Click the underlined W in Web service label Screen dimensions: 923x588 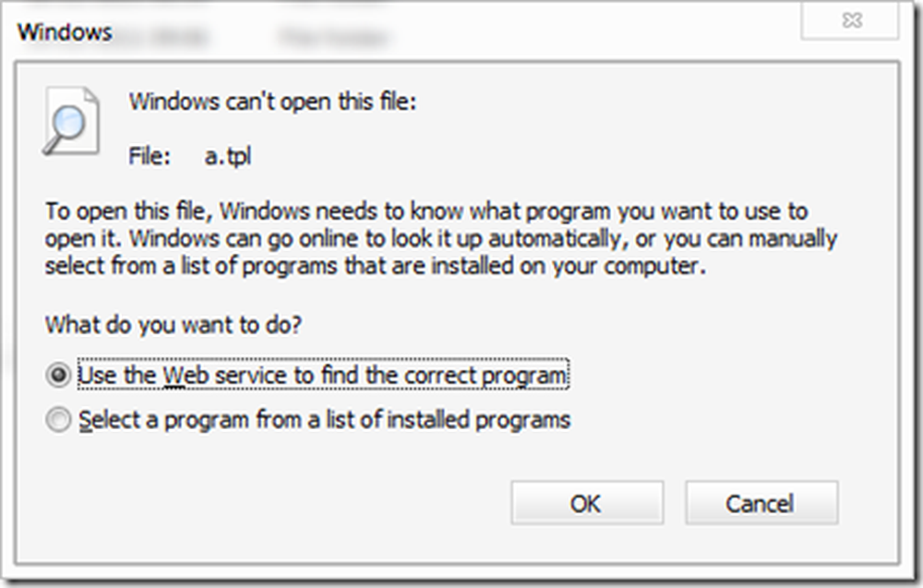click(x=173, y=376)
